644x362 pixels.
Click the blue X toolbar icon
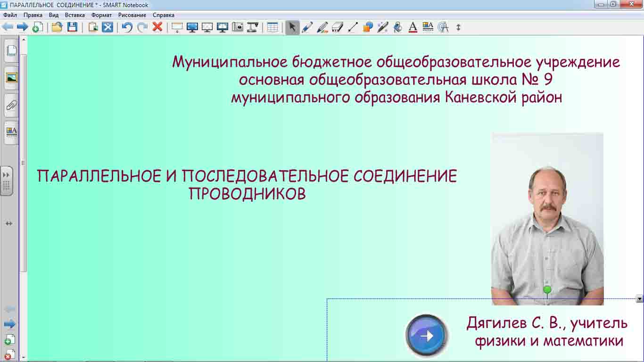pos(107,27)
